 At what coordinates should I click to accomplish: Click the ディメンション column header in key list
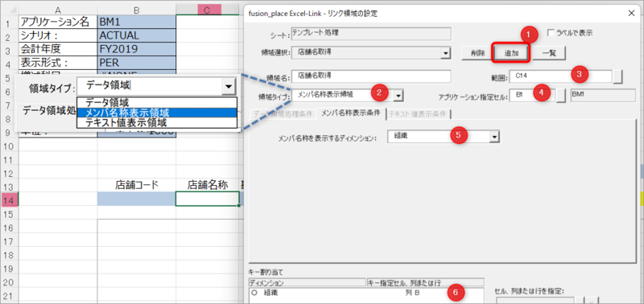(307, 282)
